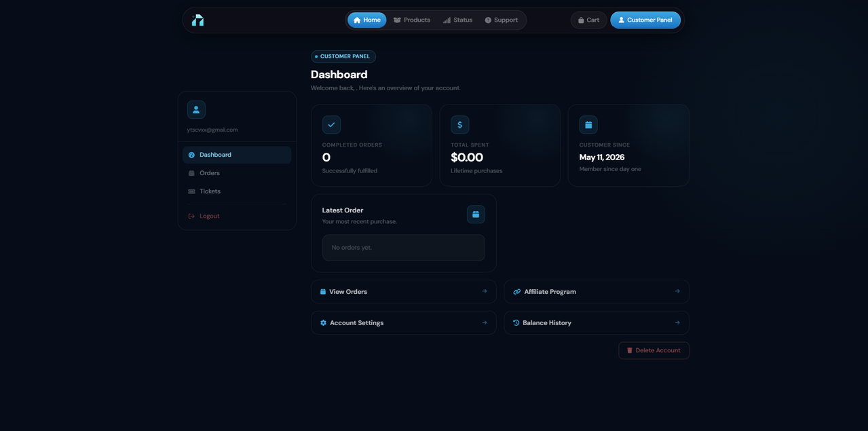The height and width of the screenshot is (431, 868).
Task: Click the 'Dashboard' page heading
Action: click(x=339, y=75)
